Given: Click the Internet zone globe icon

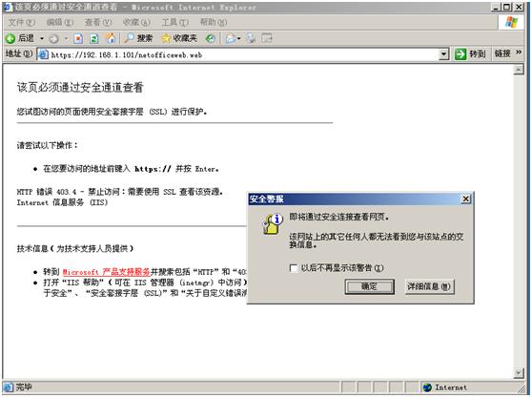Looking at the screenshot, I should click(427, 388).
